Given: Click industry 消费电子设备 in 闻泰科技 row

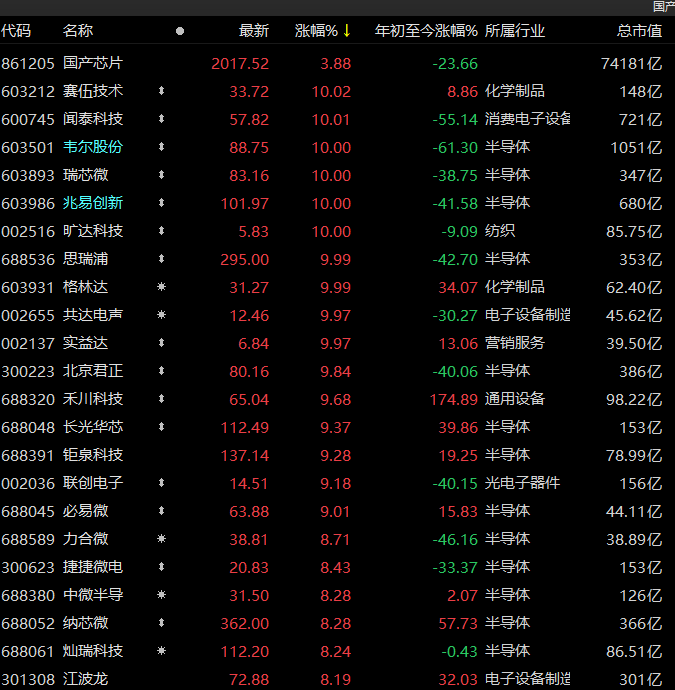Looking at the screenshot, I should click(x=528, y=119).
